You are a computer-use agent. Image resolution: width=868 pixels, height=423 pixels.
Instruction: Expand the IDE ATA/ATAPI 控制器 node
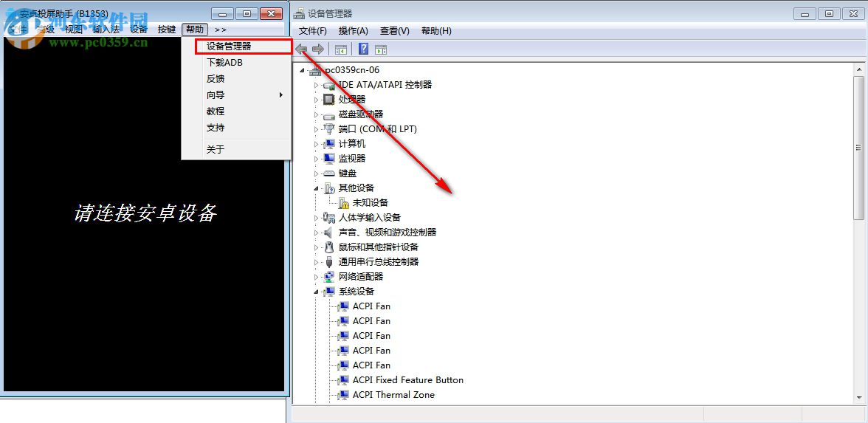[317, 86]
